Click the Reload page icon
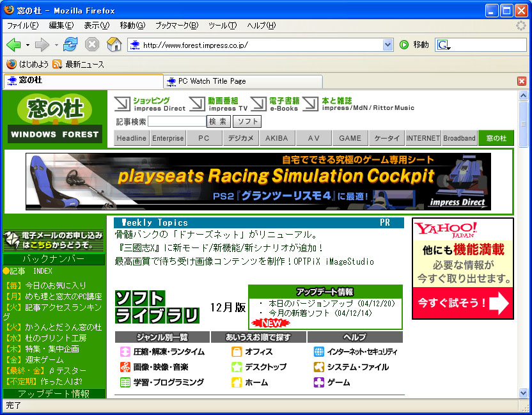 pos(70,45)
